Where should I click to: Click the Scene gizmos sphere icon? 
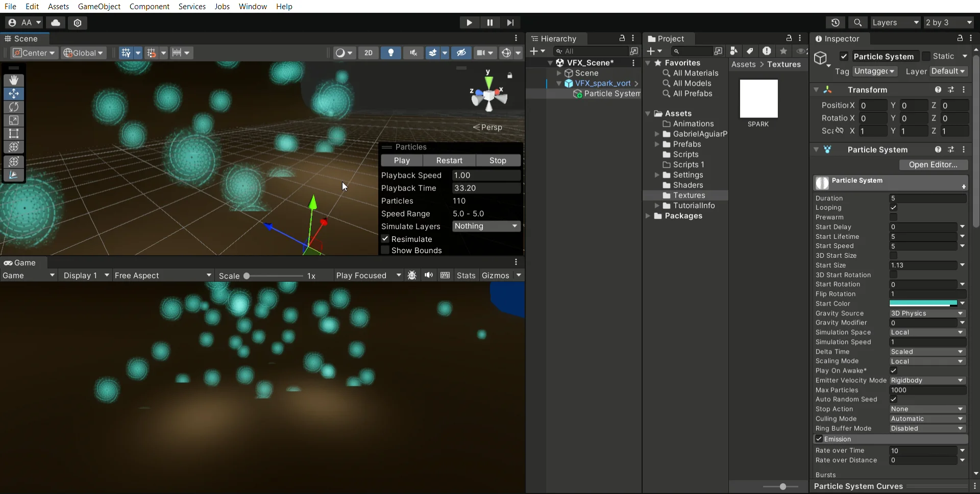click(506, 53)
